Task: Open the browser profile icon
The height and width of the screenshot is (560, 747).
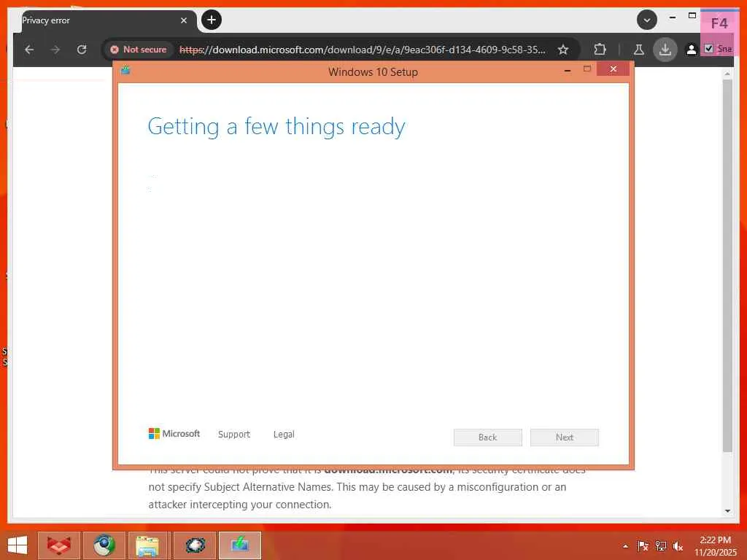Action: 692,50
